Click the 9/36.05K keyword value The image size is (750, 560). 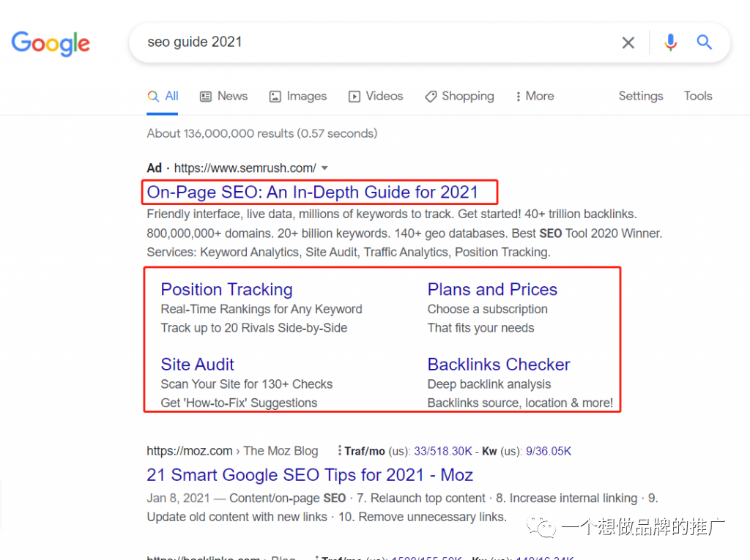(548, 452)
